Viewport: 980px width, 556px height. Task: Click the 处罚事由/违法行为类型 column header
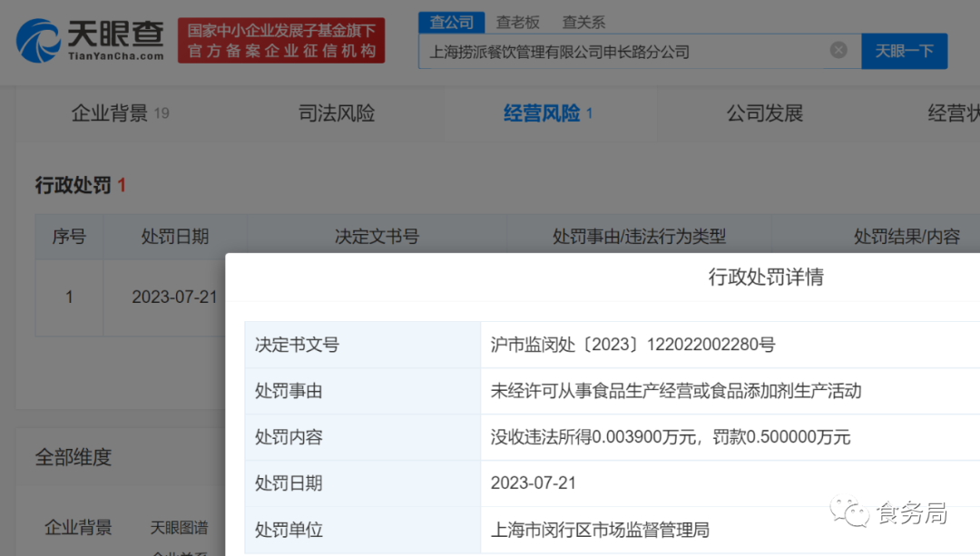[639, 237]
